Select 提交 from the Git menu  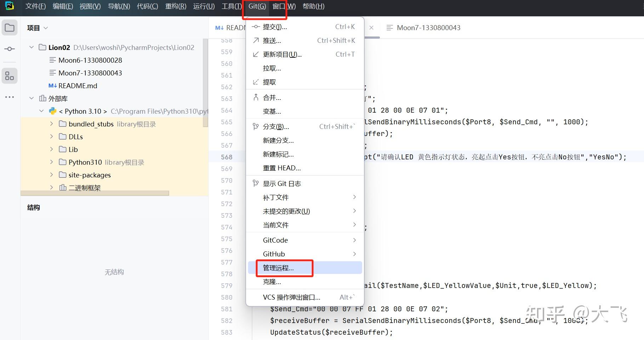click(x=275, y=27)
